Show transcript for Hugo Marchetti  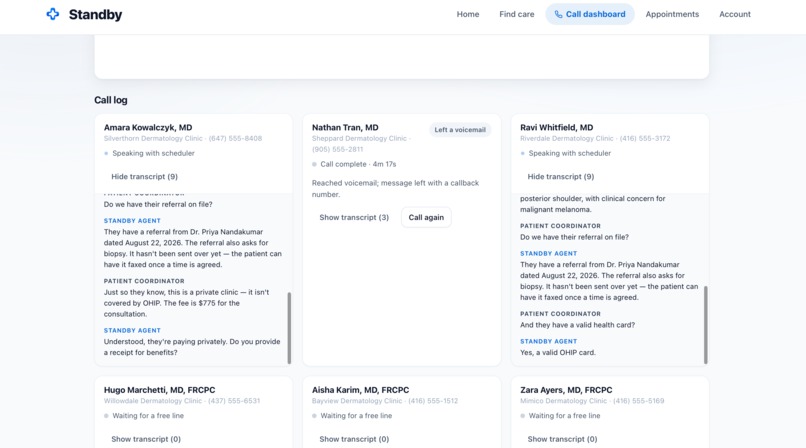point(146,439)
